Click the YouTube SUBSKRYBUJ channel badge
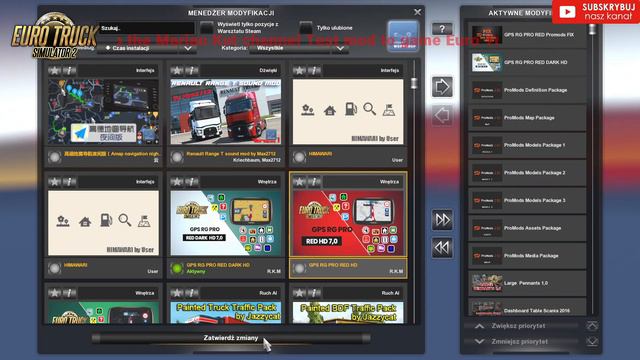This screenshot has width=640, height=360. tap(596, 12)
